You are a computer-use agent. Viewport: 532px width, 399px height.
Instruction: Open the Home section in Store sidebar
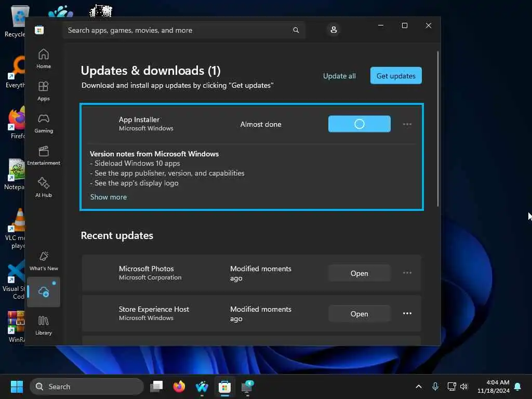(44, 58)
